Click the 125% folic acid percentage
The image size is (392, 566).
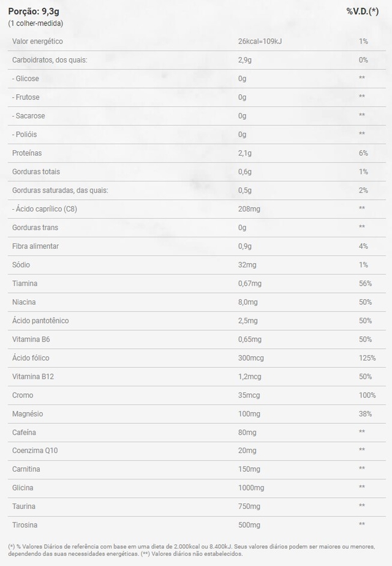367,358
